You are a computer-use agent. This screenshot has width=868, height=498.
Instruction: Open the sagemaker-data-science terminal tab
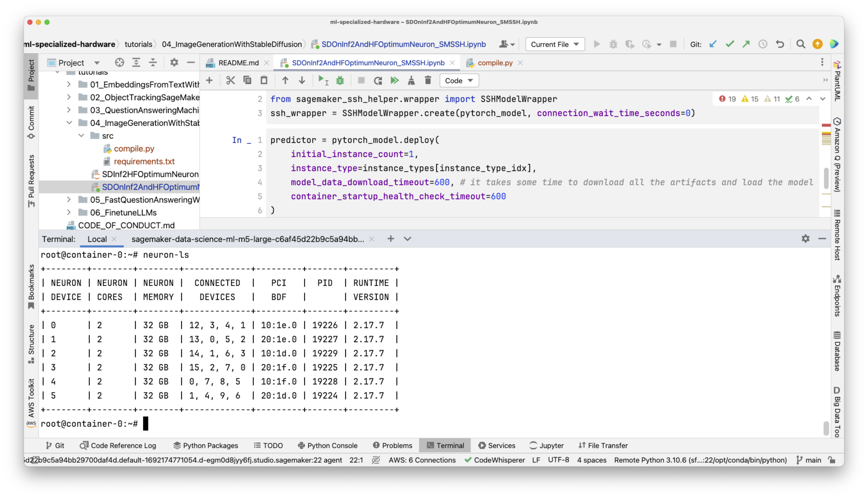(x=248, y=239)
